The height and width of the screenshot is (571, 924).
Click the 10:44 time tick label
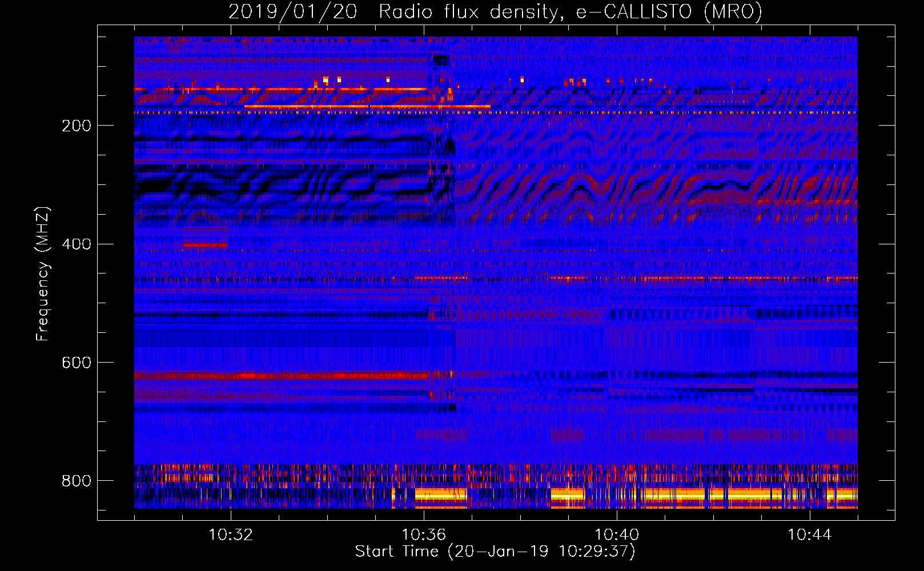click(810, 535)
